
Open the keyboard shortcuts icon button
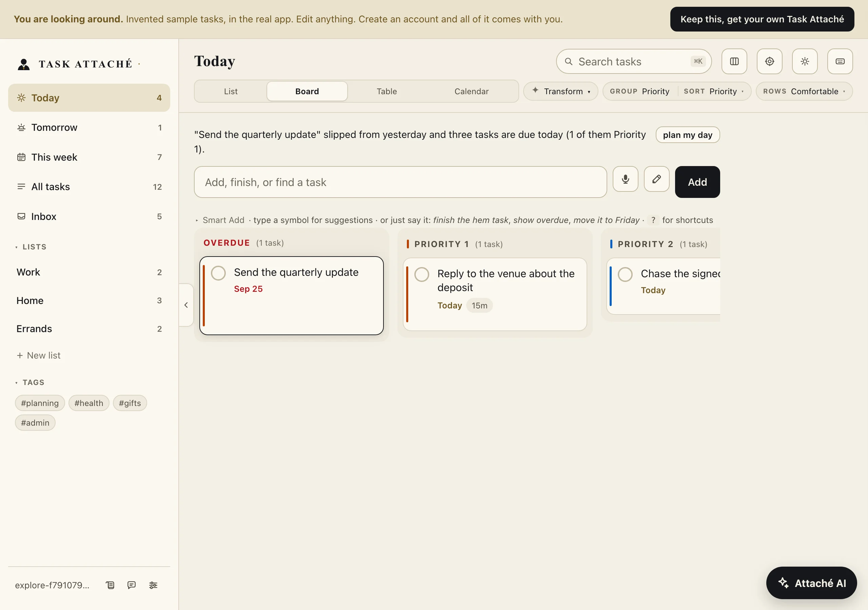[840, 61]
